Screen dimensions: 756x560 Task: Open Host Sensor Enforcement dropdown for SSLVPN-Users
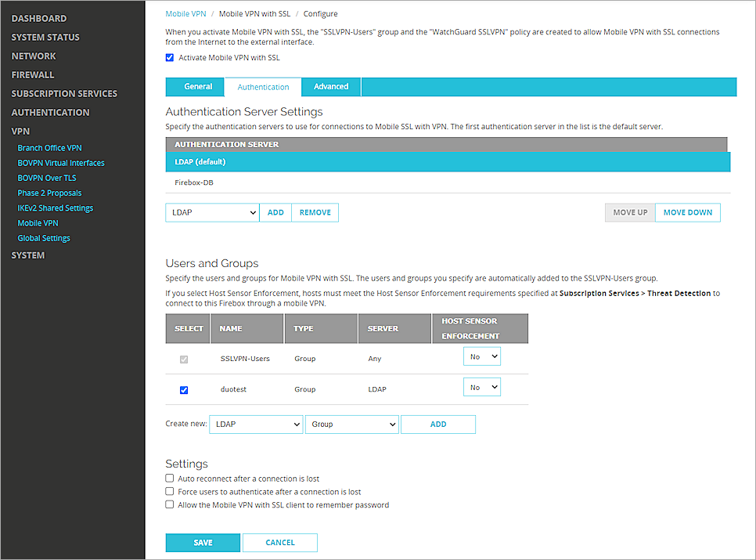click(481, 356)
